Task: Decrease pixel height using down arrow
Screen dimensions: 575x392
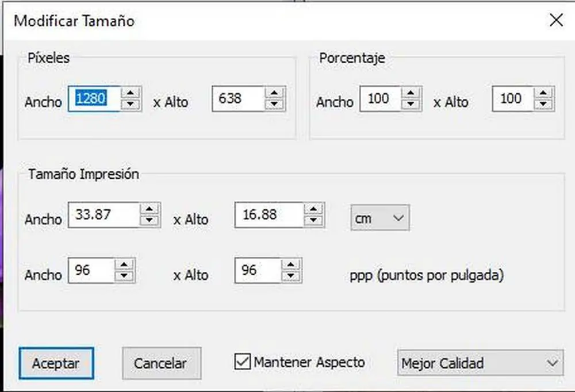Action: pos(275,105)
